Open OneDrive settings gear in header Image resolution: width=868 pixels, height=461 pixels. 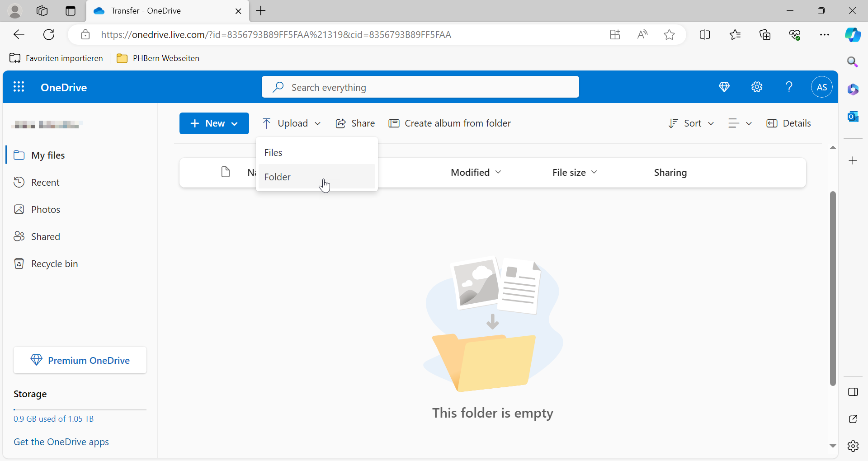pyautogui.click(x=757, y=87)
